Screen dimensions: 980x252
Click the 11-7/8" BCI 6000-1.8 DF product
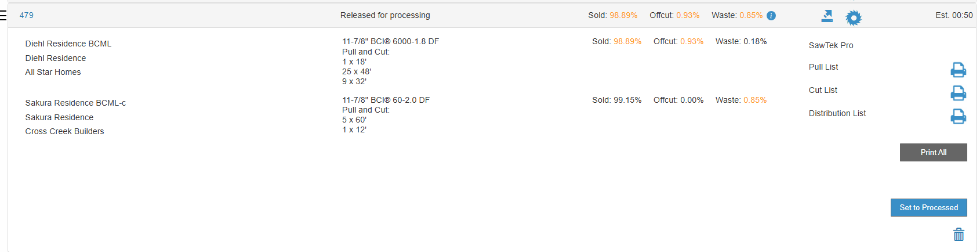(390, 41)
